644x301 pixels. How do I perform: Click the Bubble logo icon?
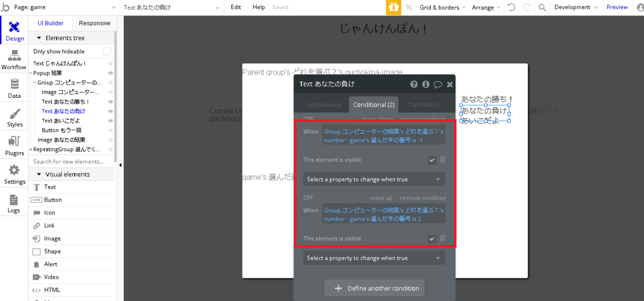pyautogui.click(x=5, y=7)
